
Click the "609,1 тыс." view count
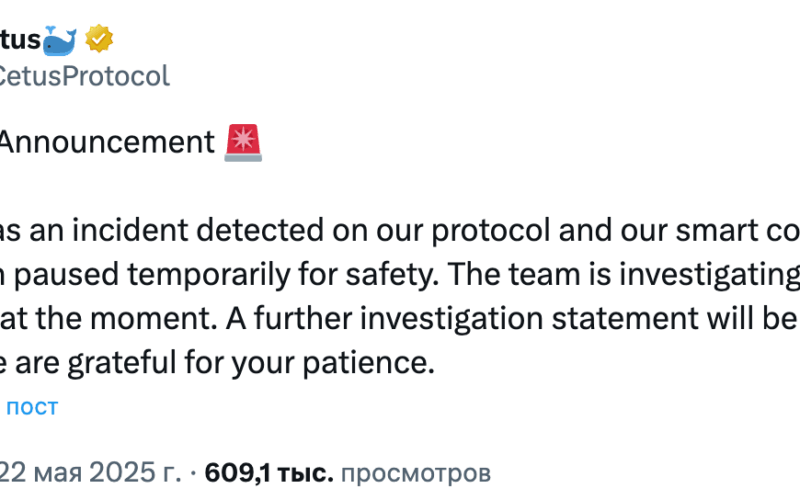269,472
